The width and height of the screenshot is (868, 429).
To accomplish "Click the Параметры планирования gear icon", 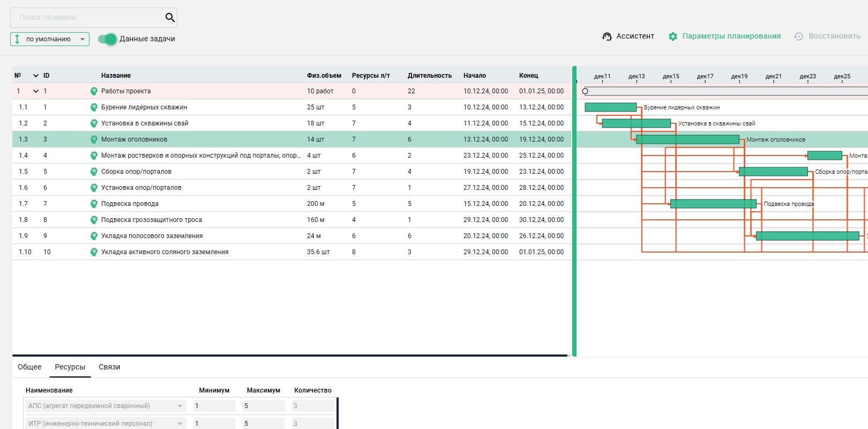I will click(x=673, y=36).
